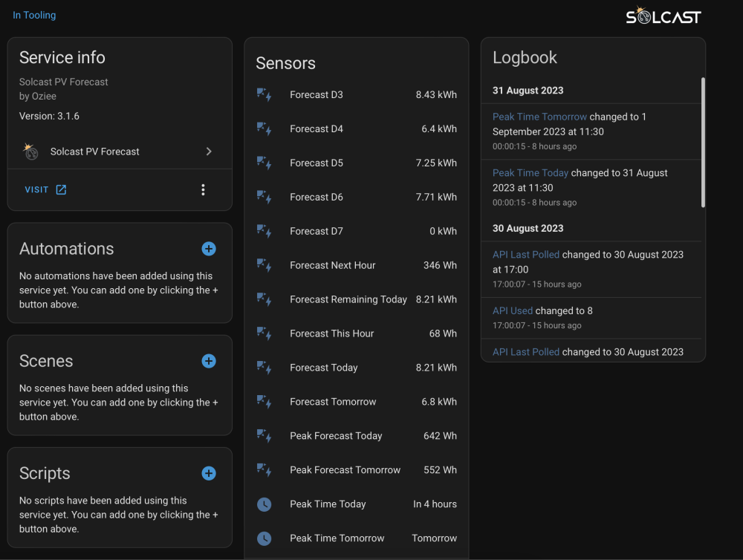
Task: Click the Forecast Next Hour sensor icon
Action: click(x=264, y=265)
